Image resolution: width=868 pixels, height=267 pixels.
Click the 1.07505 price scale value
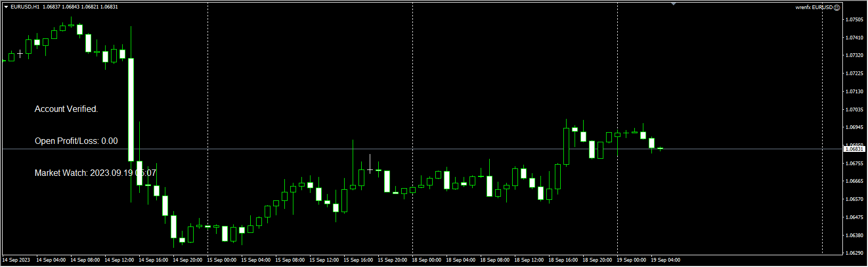(x=855, y=20)
